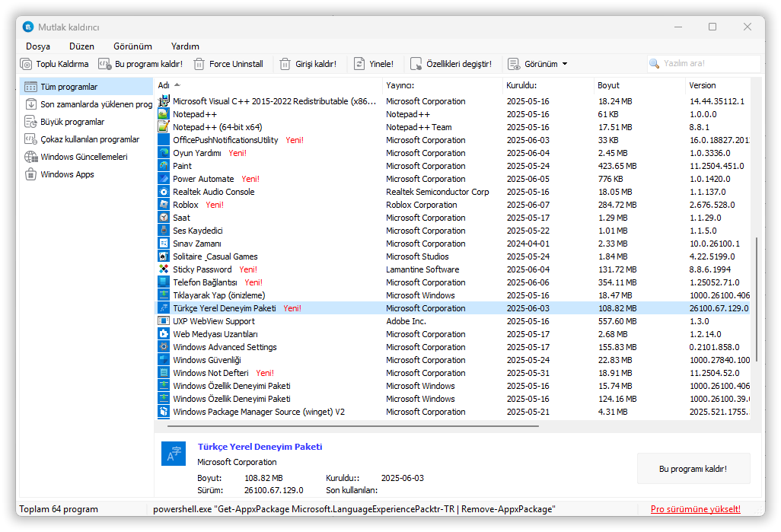Click Force Uninstall in the toolbar
781x532 pixels.
tap(228, 64)
